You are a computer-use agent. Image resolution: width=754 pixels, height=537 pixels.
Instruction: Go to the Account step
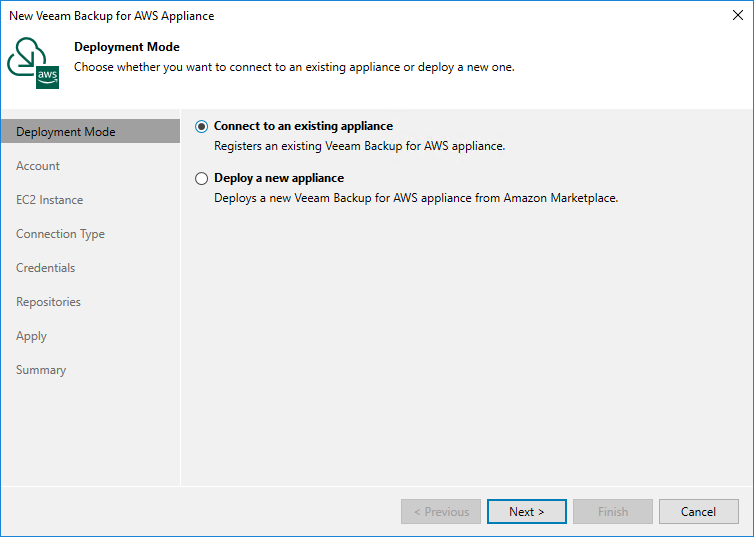(x=38, y=166)
